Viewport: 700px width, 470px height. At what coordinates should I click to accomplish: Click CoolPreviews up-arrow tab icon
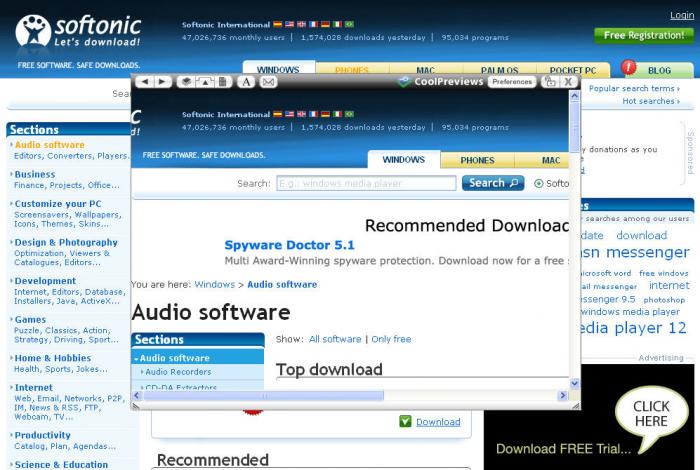click(204, 82)
